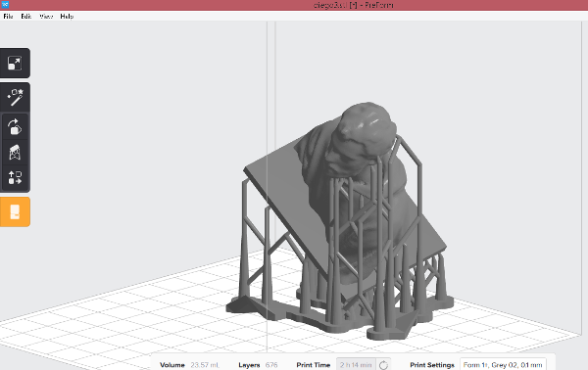The height and width of the screenshot is (370, 588).
Task: Open the File menu
Action: 8,16
